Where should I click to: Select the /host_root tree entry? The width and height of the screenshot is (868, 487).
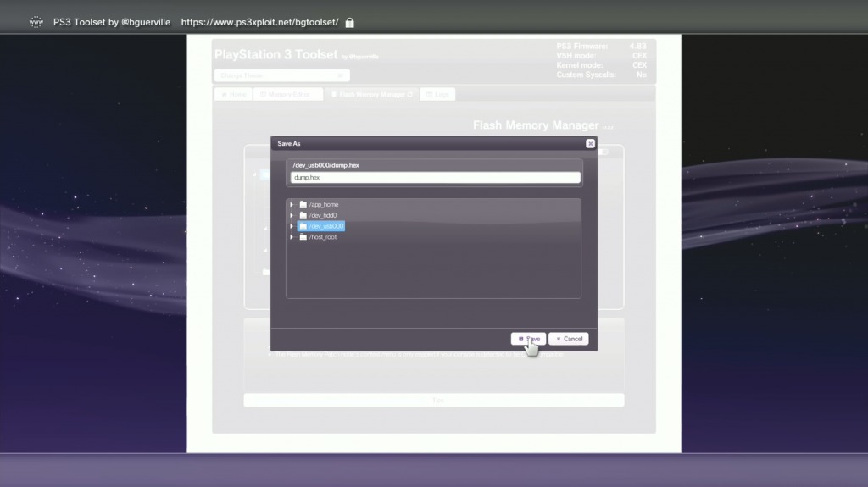pyautogui.click(x=318, y=237)
